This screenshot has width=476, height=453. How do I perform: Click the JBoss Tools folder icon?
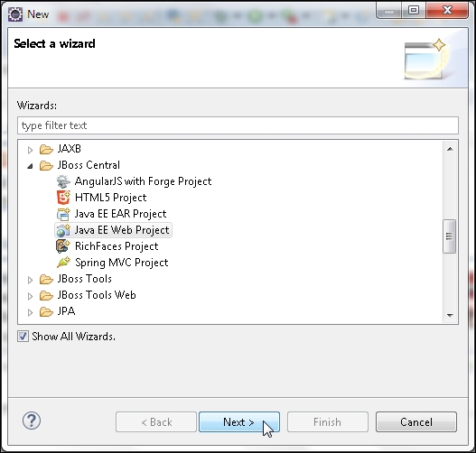click(x=46, y=279)
